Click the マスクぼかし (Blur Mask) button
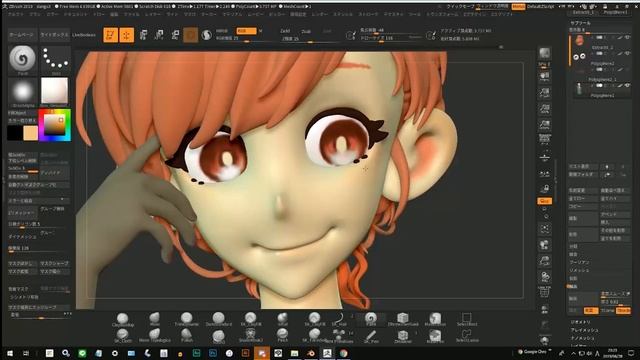Screen dimensions: 640x360 [22, 264]
